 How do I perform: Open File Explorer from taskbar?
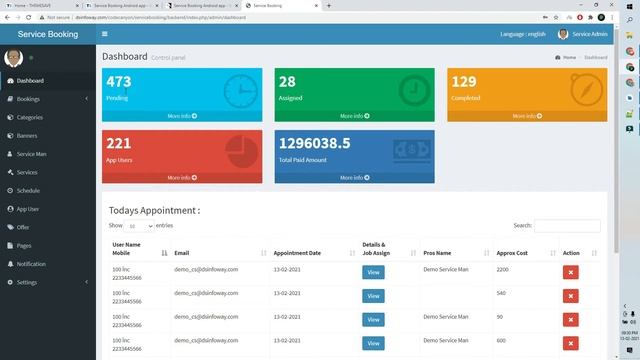[630, 36]
